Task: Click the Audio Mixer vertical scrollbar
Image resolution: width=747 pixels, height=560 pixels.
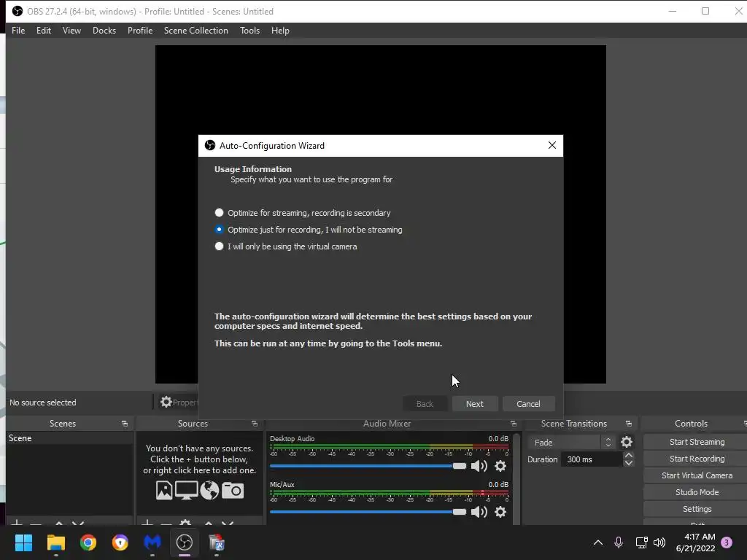Action: point(517,478)
